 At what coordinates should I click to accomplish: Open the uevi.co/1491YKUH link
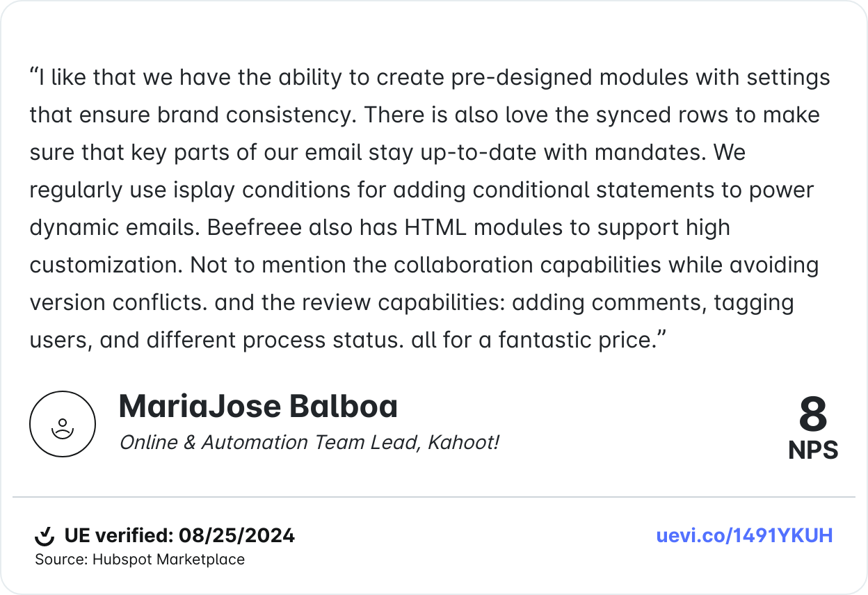[x=744, y=536]
